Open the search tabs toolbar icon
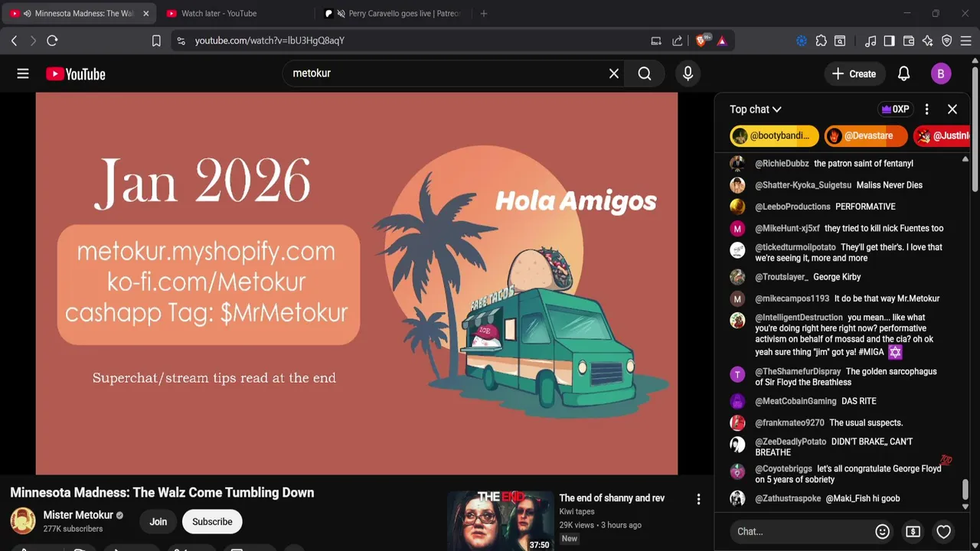 [x=840, y=41]
